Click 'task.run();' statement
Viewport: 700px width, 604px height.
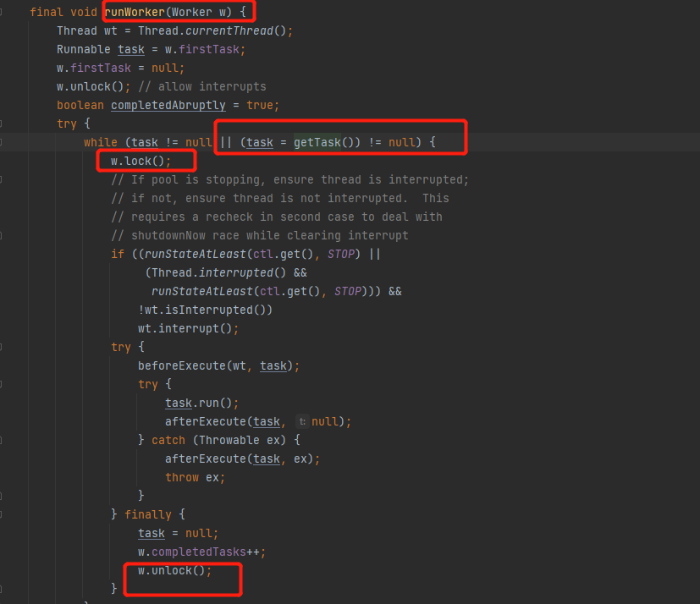pos(201,404)
